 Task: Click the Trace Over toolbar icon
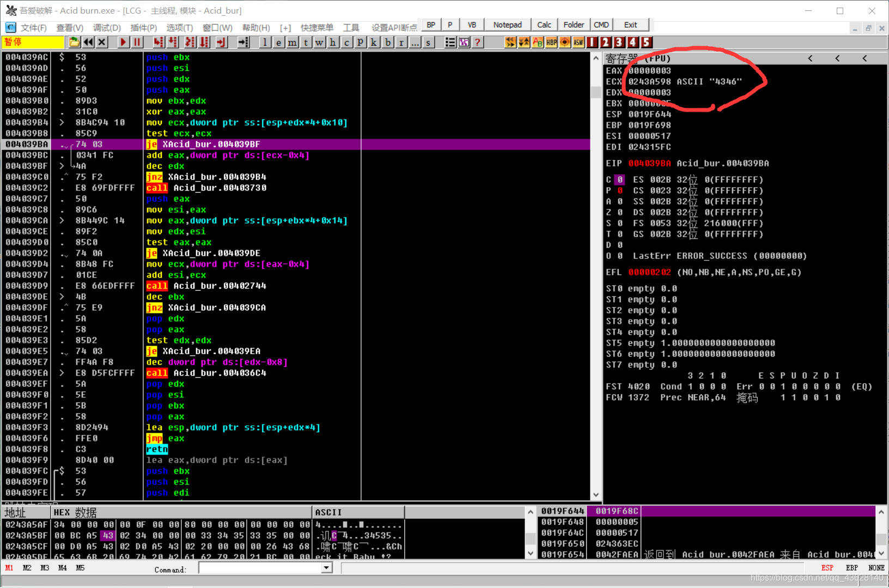[204, 42]
